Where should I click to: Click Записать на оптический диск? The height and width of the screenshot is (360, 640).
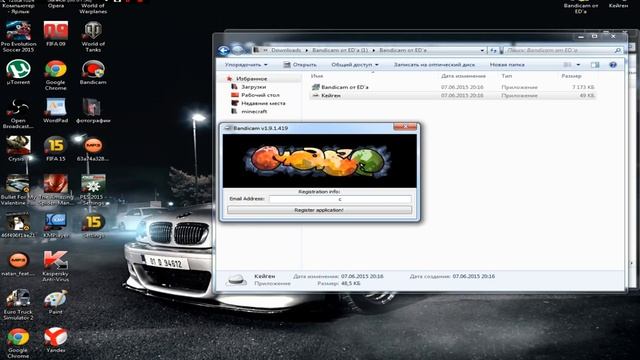434,64
